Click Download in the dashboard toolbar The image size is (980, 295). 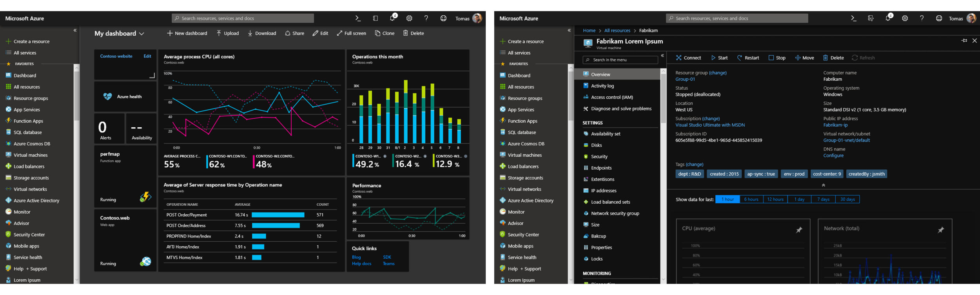[262, 33]
